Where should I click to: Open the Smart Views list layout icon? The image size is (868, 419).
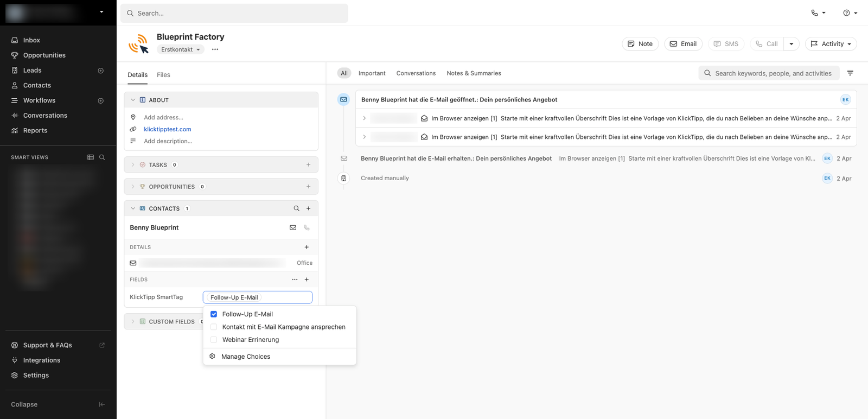pos(91,157)
